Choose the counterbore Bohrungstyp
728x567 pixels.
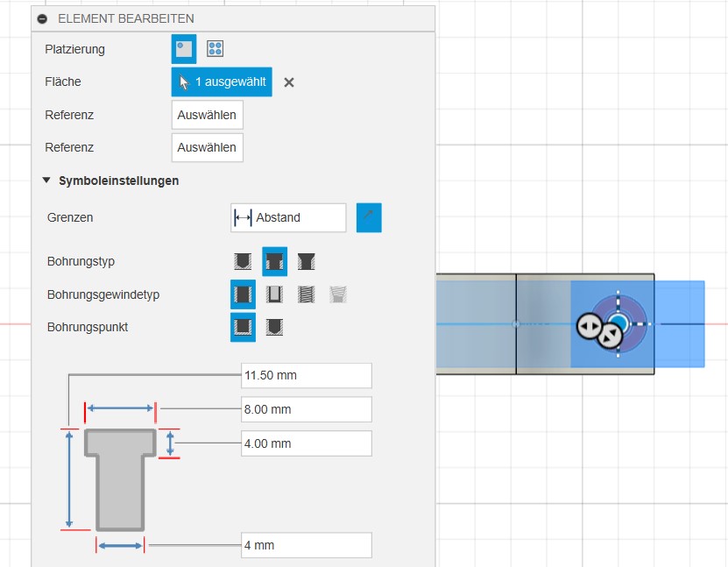[x=274, y=261]
